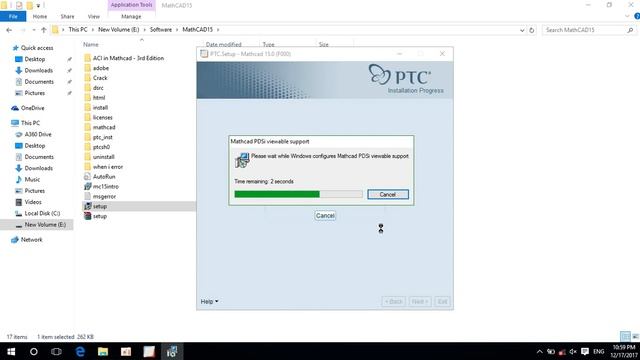Open the File menu in Explorer
The image size is (640, 360).
pos(13,16)
